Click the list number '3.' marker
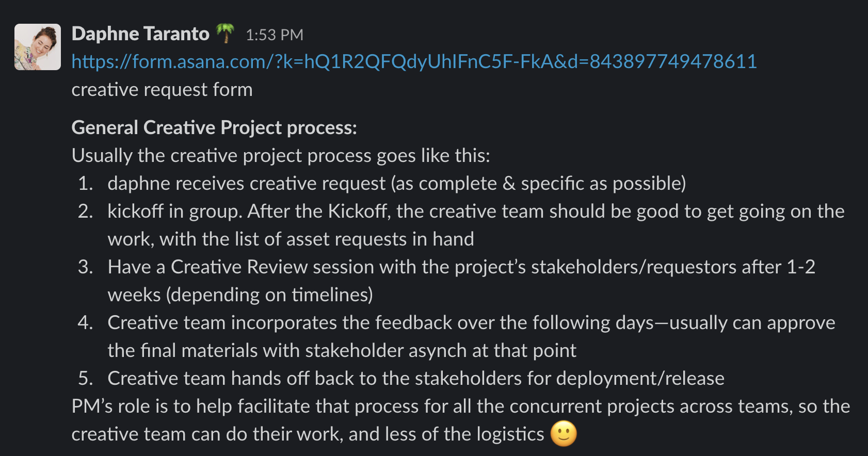The width and height of the screenshot is (868, 456). [x=86, y=267]
